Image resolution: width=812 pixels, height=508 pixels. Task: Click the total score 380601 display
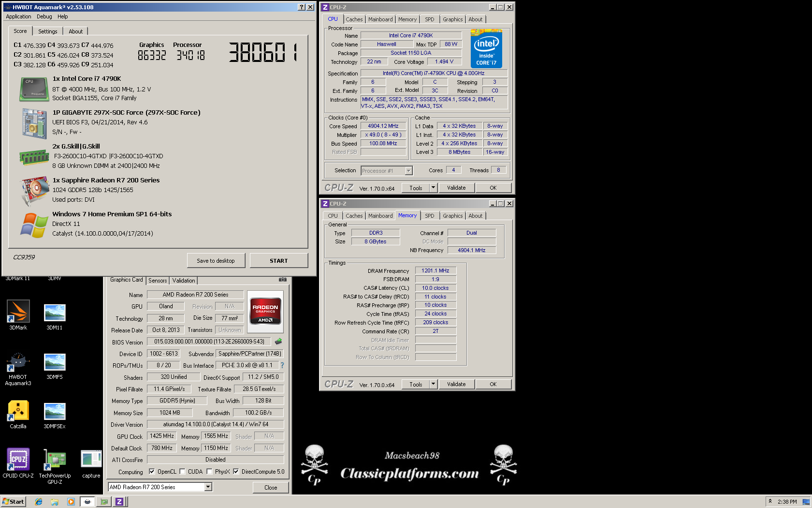tap(263, 52)
